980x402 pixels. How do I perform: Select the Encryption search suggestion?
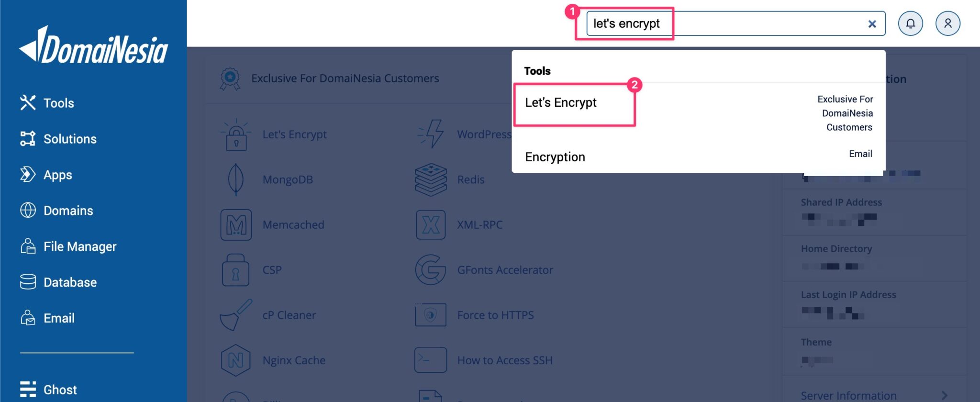[555, 157]
